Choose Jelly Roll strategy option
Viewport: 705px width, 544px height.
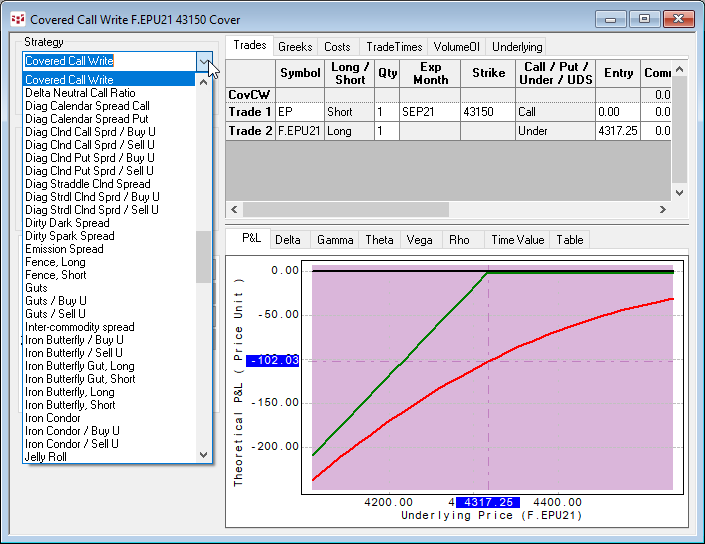46,457
